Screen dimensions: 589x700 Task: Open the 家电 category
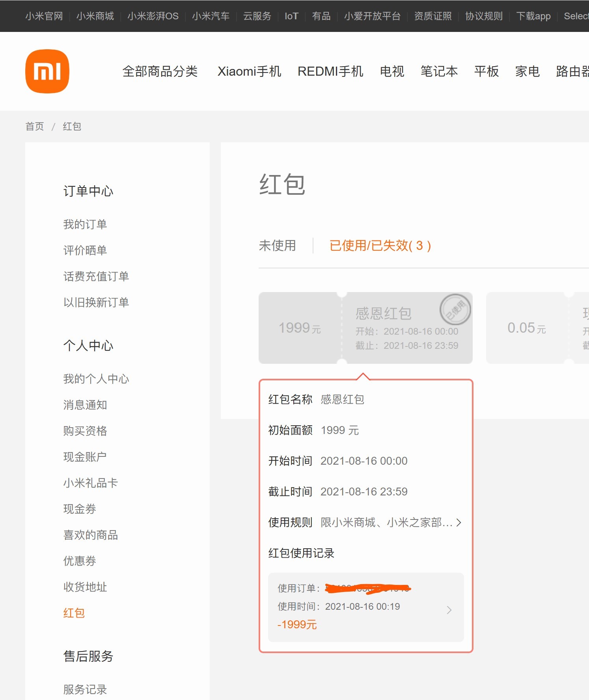[x=527, y=71]
